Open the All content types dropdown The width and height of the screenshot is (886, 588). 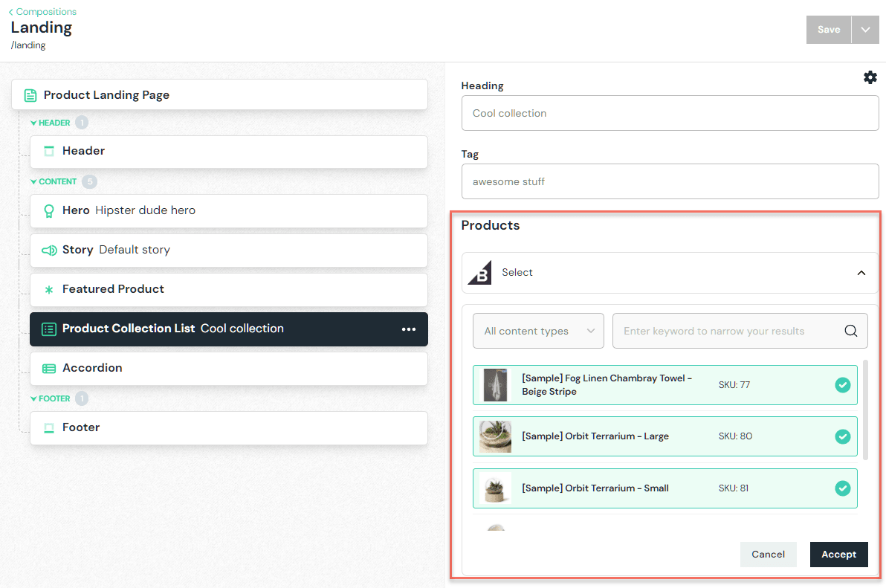pyautogui.click(x=537, y=330)
